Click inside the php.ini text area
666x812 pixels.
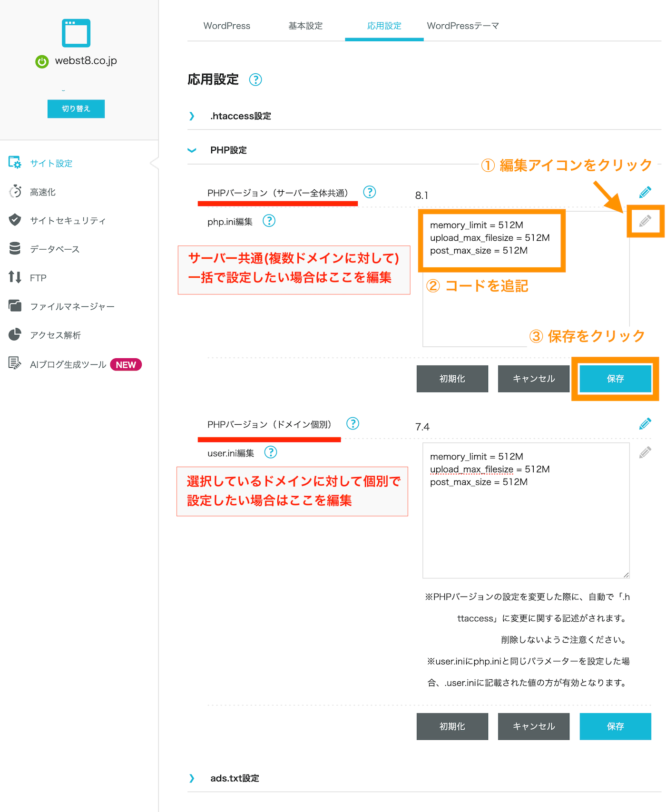click(x=526, y=279)
